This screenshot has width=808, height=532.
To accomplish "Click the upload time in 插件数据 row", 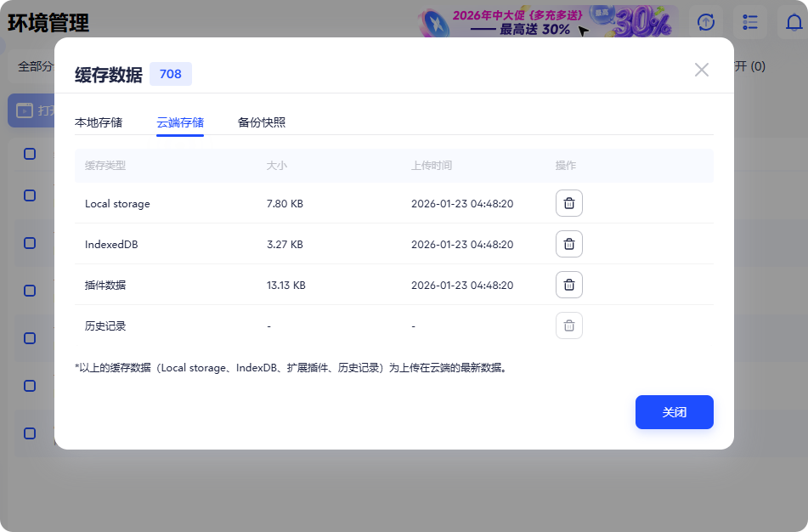I will tap(462, 285).
